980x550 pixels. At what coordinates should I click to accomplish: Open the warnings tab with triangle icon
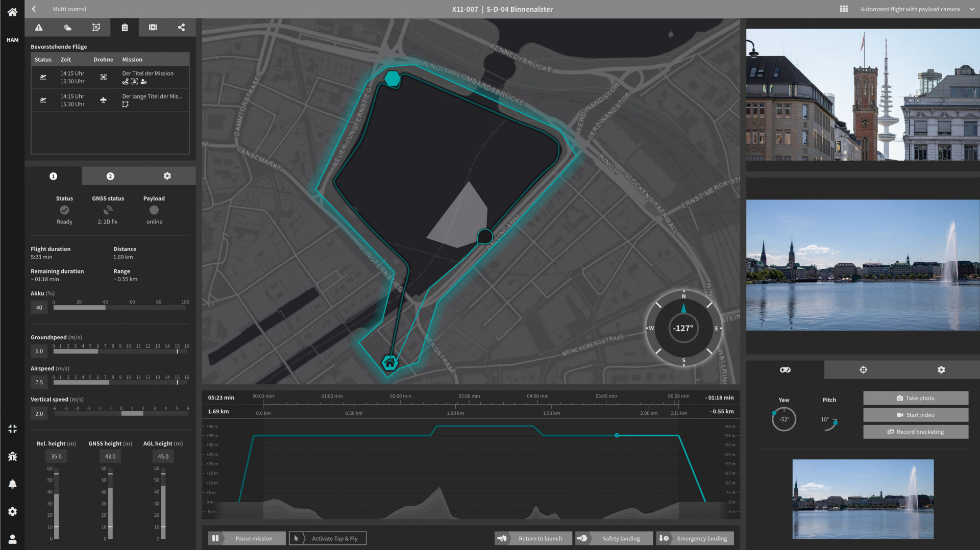(39, 28)
